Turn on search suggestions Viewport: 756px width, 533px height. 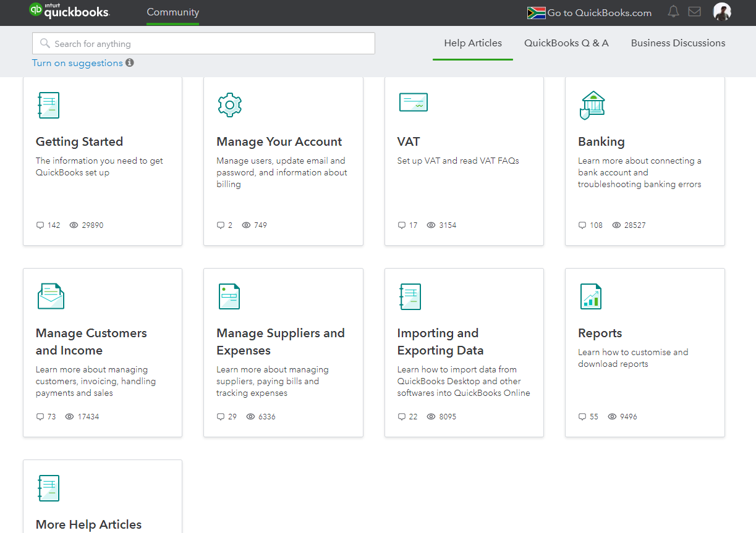[77, 63]
